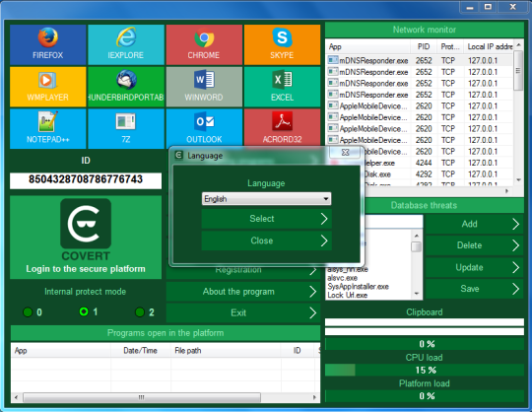Select SysAppInstaller.exe in threats list
Viewport: 532px width, 412px height.
pyautogui.click(x=358, y=287)
